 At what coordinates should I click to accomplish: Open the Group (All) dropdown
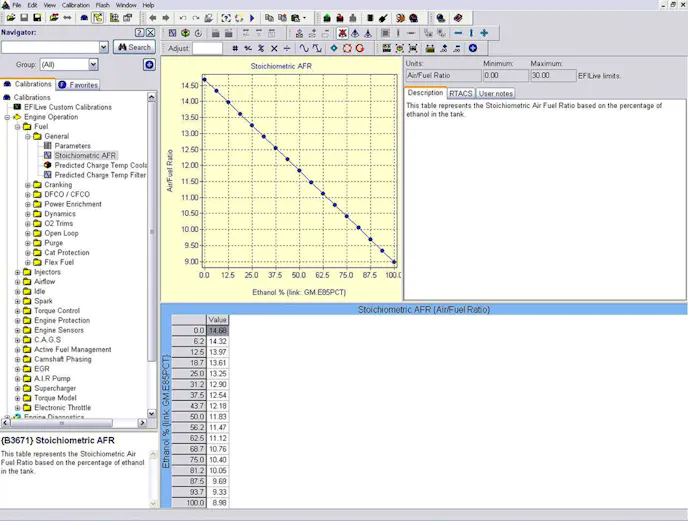coord(93,65)
